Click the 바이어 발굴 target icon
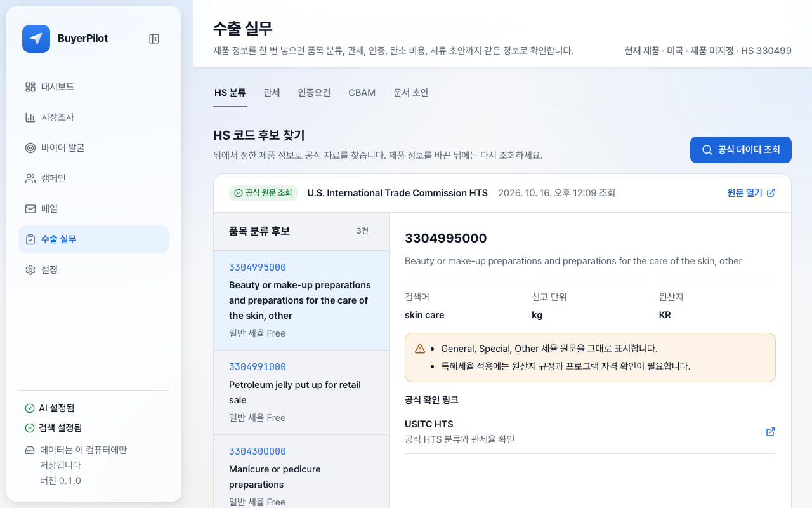Image resolution: width=812 pixels, height=508 pixels. tap(30, 148)
